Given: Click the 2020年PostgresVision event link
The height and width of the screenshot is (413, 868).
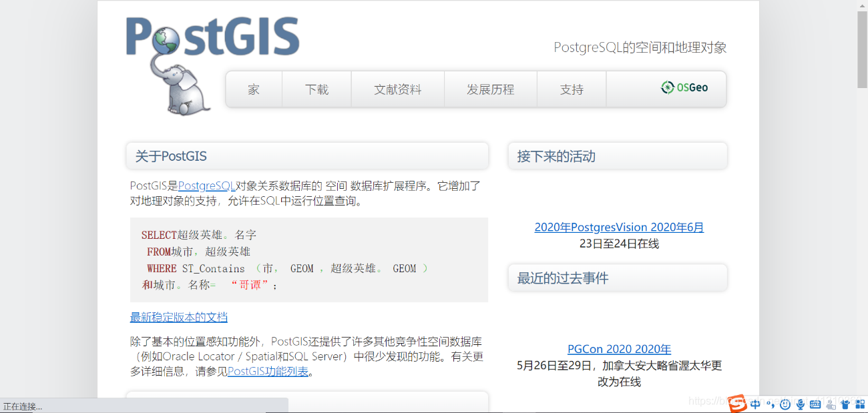Looking at the screenshot, I should 619,227.
